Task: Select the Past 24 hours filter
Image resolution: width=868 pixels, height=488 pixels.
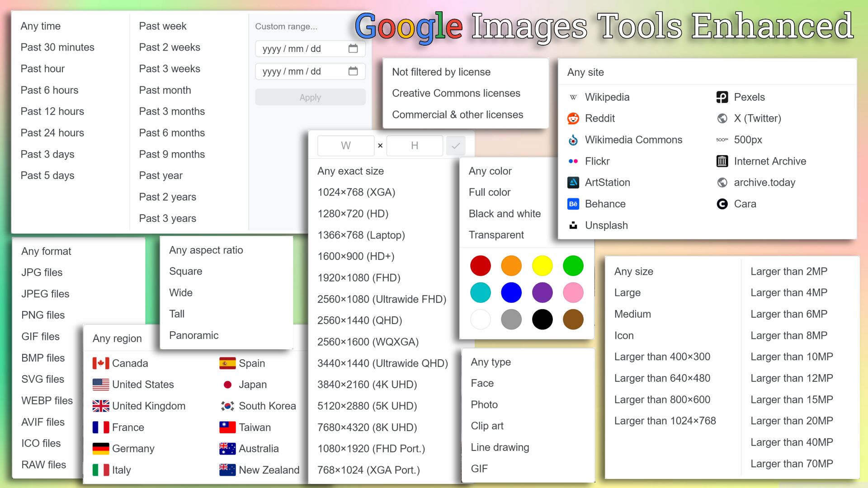Action: tap(52, 132)
